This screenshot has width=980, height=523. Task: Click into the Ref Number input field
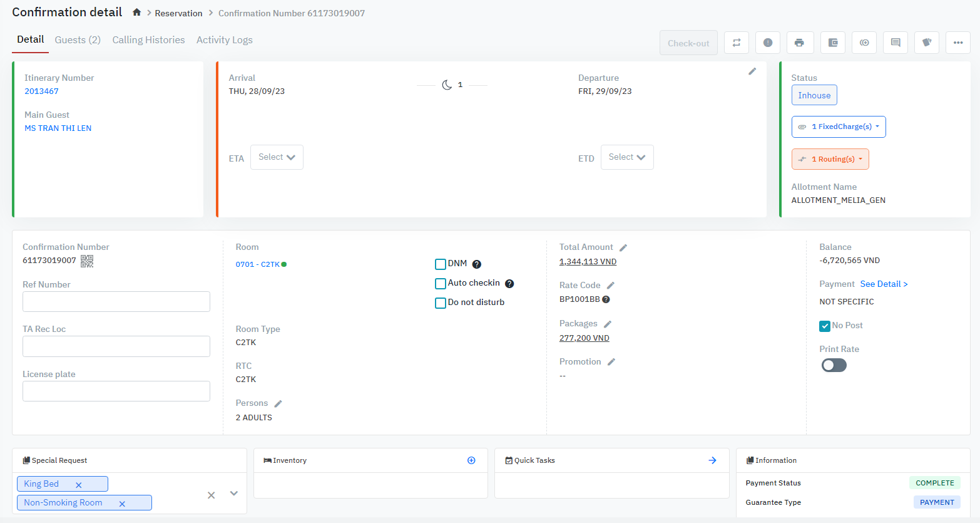(116, 302)
